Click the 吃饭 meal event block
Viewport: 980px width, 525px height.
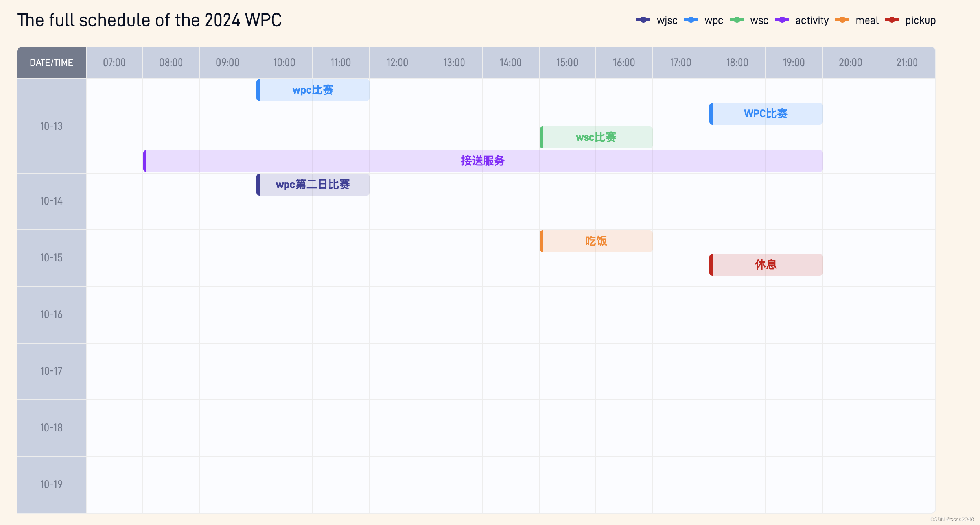point(596,241)
